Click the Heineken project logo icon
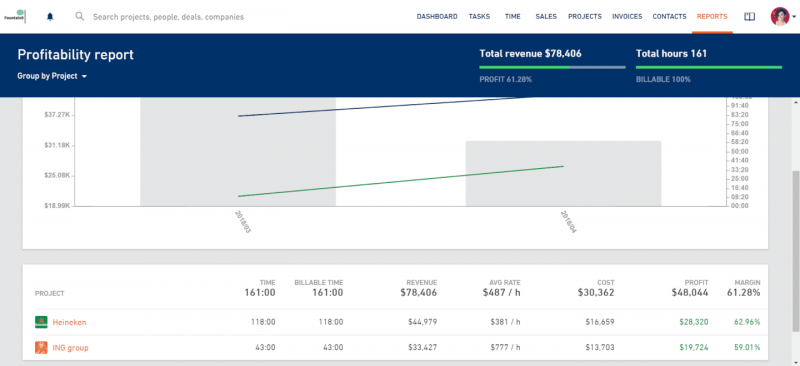Screen dimensions: 800x366 [x=41, y=322]
